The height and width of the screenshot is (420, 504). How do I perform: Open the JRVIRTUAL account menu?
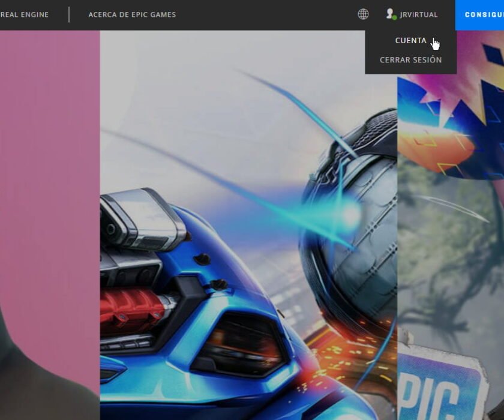419,15
